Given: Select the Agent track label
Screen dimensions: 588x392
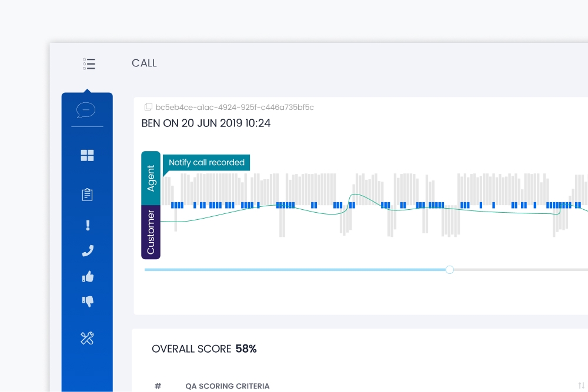Looking at the screenshot, I should coord(151,179).
